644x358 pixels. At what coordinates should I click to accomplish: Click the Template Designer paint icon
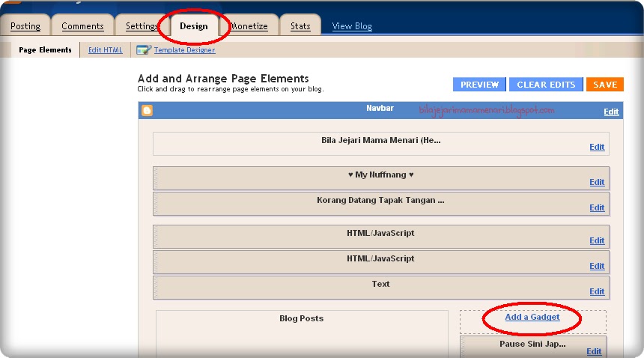[144, 49]
